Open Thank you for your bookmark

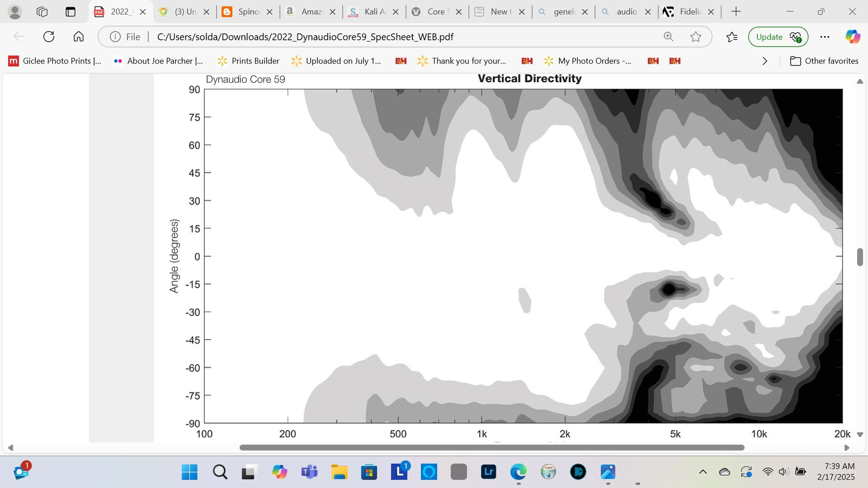tap(462, 61)
